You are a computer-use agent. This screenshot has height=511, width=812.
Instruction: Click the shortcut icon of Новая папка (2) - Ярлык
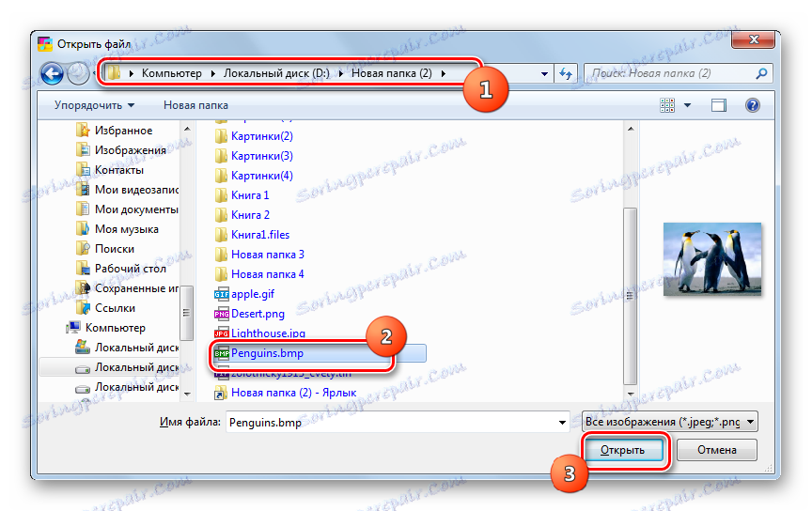coord(221,393)
